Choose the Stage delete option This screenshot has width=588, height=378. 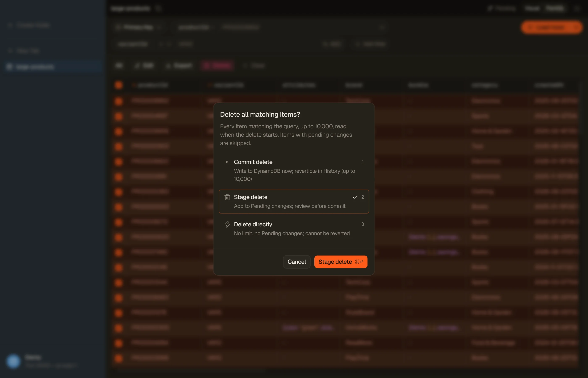[x=294, y=201]
